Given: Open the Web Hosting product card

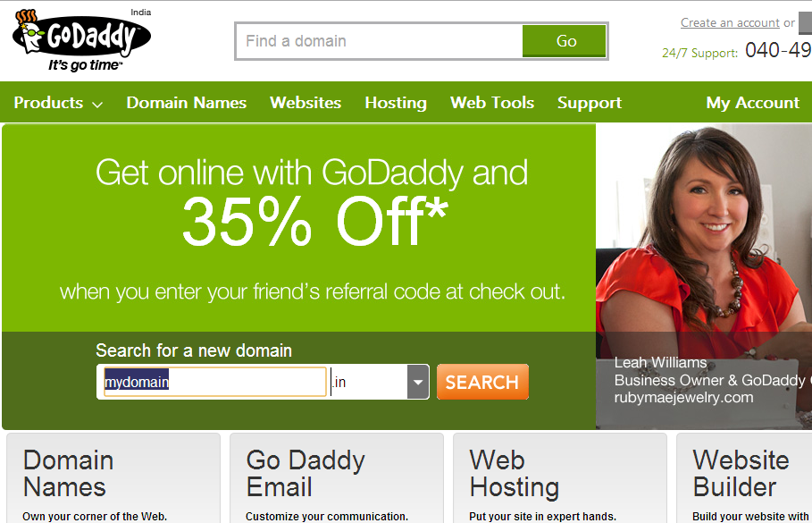Looking at the screenshot, I should click(x=560, y=478).
